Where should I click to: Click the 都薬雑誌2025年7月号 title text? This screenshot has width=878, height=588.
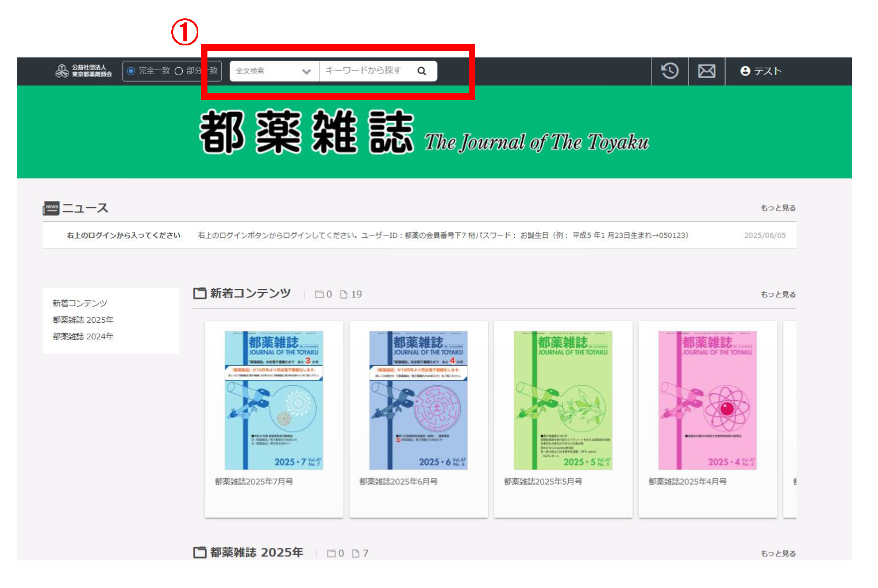click(x=254, y=482)
